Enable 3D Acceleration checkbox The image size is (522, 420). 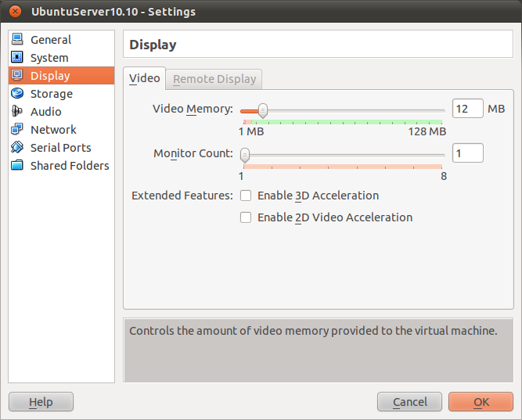coord(246,196)
